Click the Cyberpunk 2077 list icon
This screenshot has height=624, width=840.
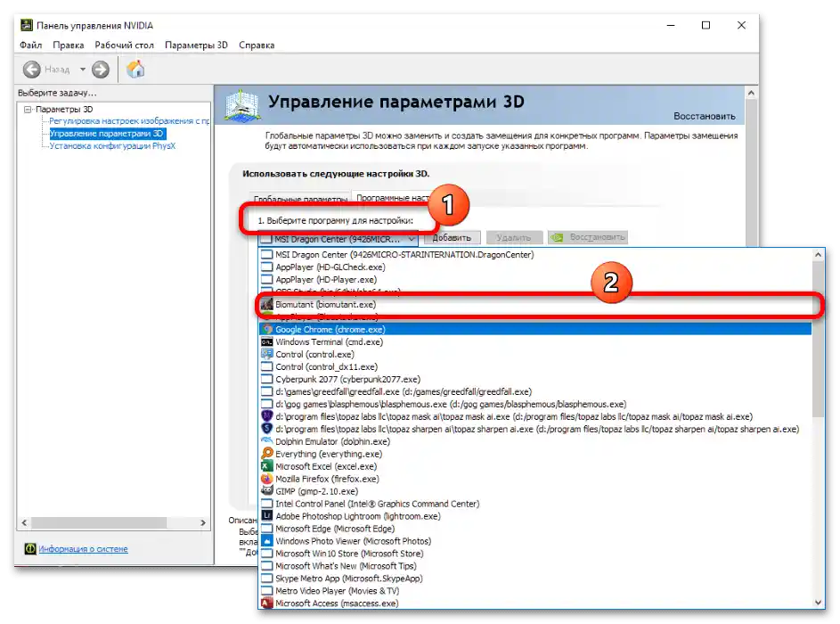pyautogui.click(x=266, y=379)
